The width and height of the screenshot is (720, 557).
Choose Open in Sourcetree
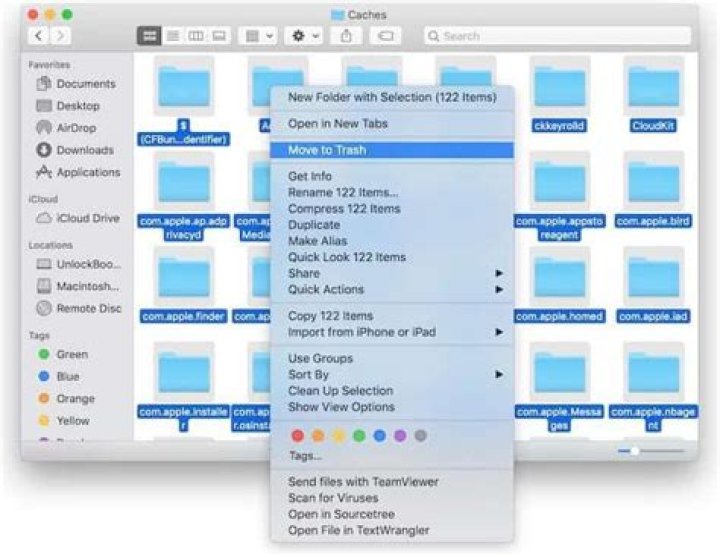pyautogui.click(x=392, y=514)
